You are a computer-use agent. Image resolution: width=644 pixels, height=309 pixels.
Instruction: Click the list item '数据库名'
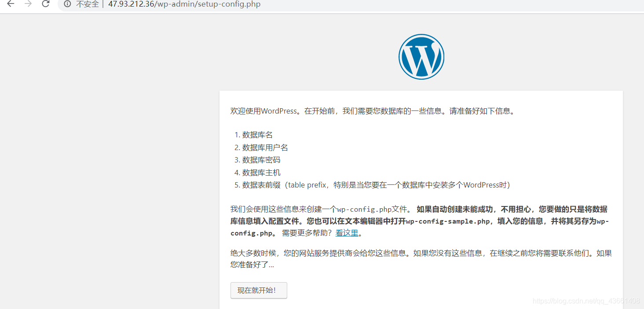pyautogui.click(x=257, y=135)
